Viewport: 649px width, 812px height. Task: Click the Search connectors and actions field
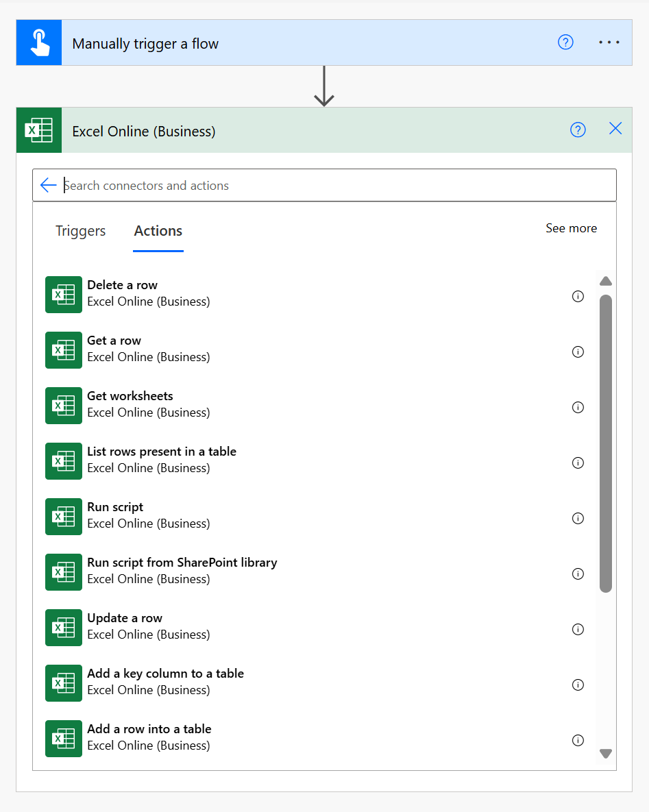[336, 185]
